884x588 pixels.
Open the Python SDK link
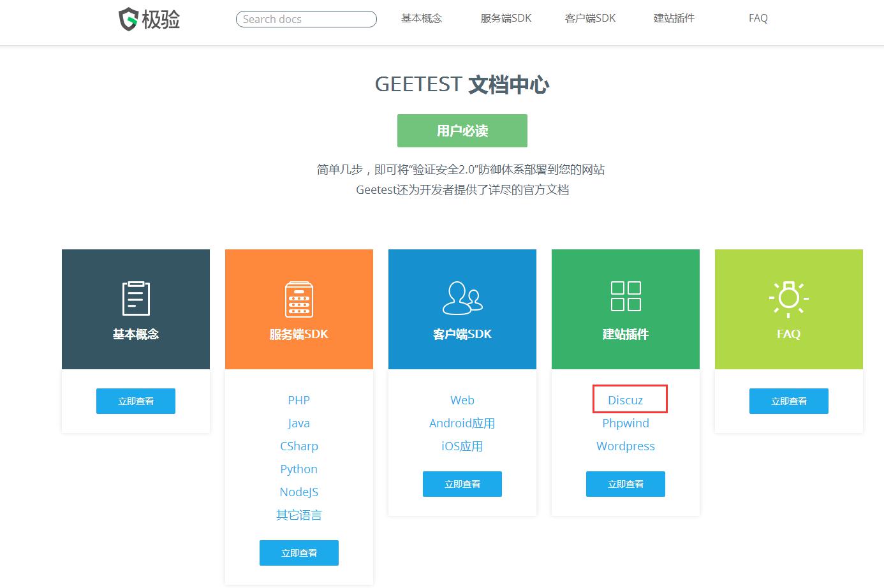pos(299,469)
